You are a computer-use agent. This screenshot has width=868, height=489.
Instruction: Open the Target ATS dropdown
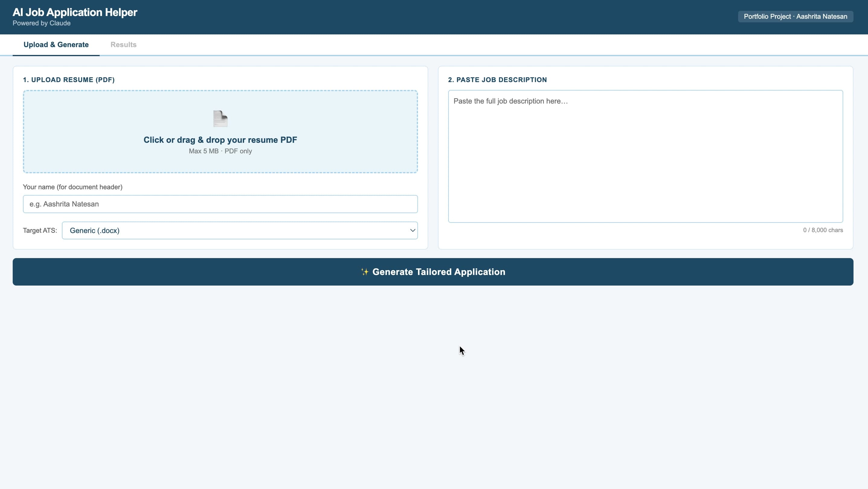tap(240, 230)
